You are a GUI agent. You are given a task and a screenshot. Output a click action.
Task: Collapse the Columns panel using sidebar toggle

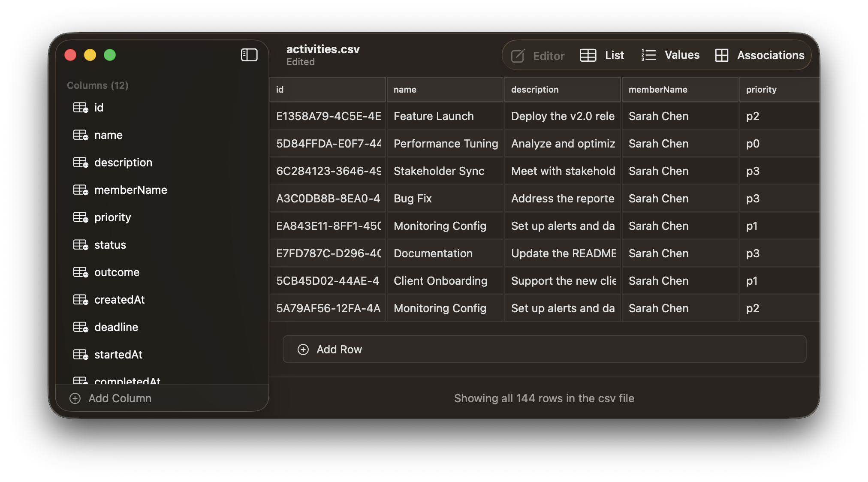(249, 55)
